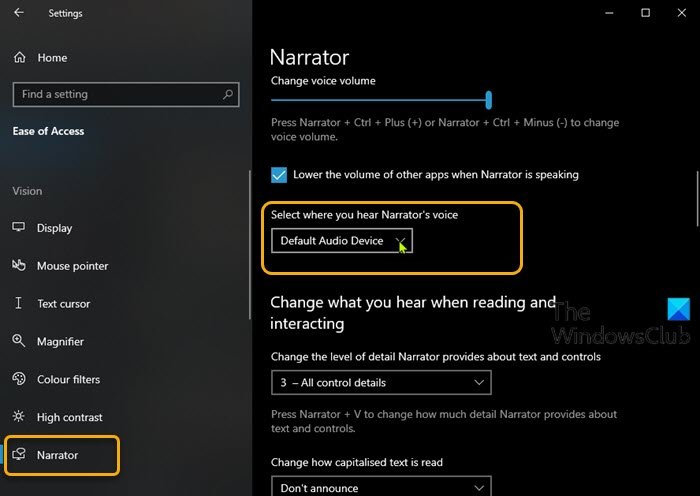
Task: Click the Narrator page title
Action: 309,57
